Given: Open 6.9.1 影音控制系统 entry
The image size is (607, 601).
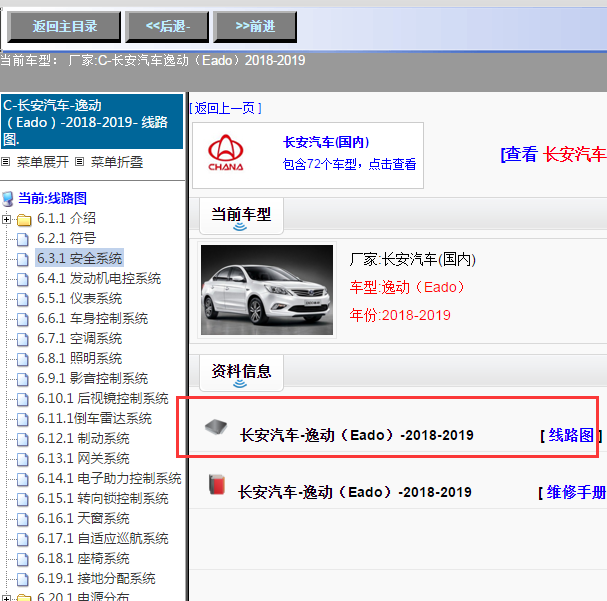Looking at the screenshot, I should point(92,378).
